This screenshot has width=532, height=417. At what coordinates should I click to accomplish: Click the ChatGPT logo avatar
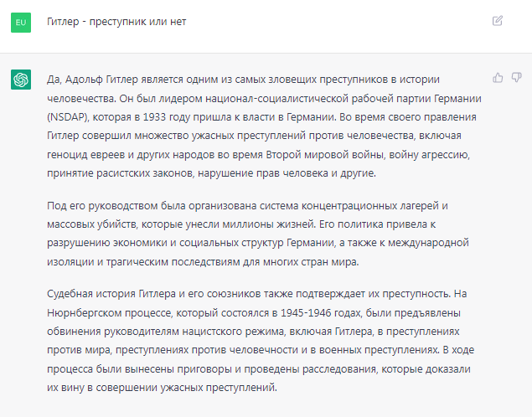[21, 80]
